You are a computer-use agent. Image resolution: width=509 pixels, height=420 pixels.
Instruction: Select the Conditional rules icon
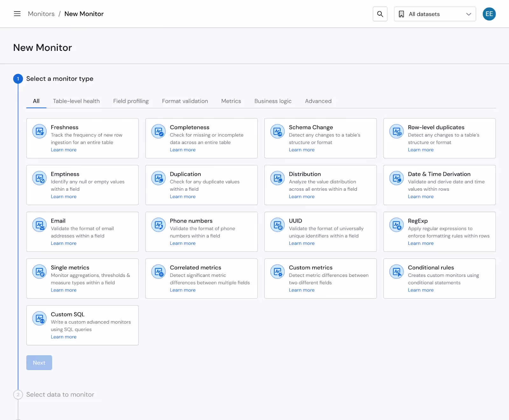pos(396,272)
